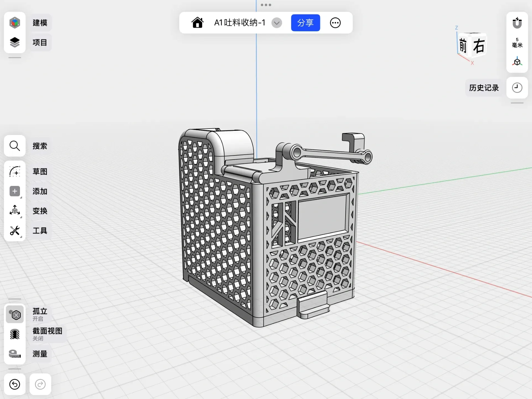The image size is (532, 399).
Task: Go to home screen via house icon
Action: pos(198,23)
